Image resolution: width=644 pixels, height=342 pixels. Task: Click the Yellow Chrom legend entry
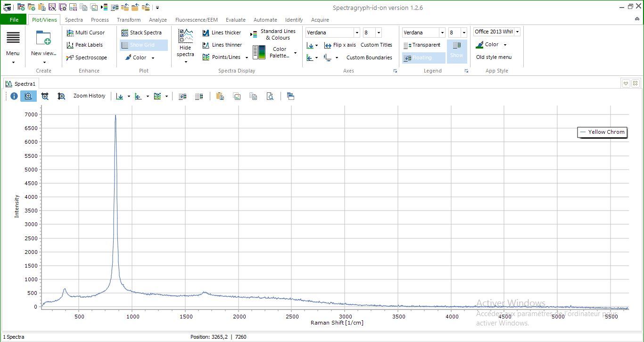[x=603, y=132]
